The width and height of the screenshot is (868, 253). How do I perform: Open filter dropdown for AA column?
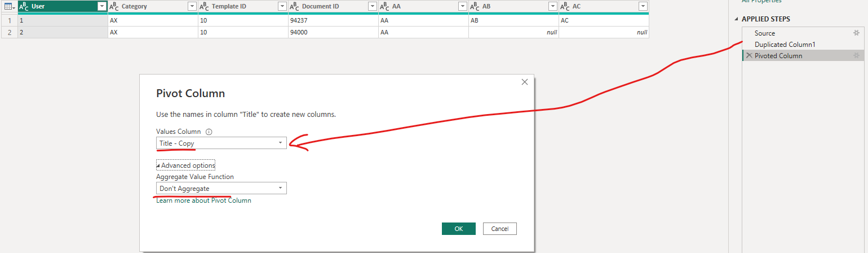[462, 6]
